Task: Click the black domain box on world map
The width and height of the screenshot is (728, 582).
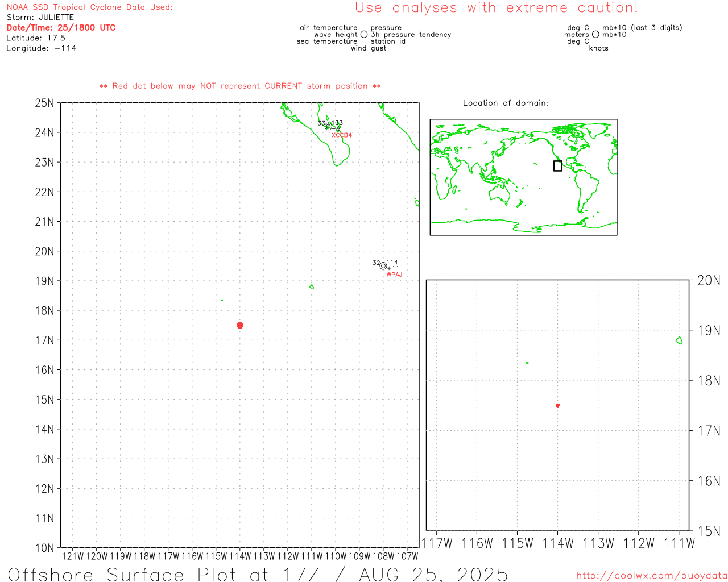Action: click(557, 166)
